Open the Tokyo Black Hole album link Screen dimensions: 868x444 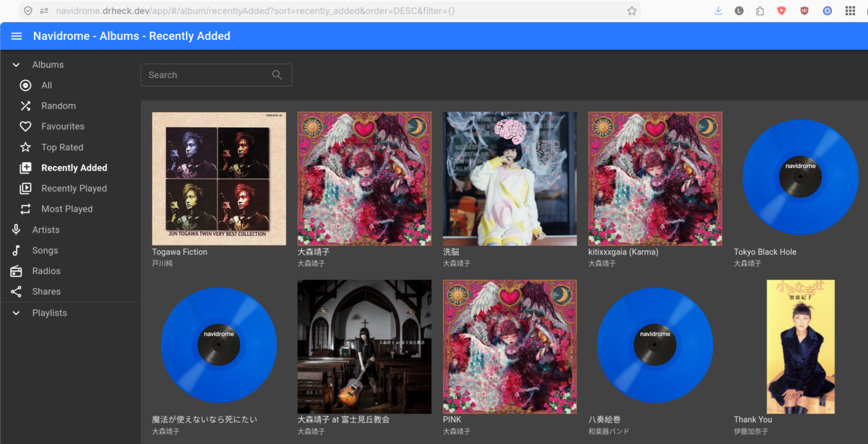click(765, 252)
